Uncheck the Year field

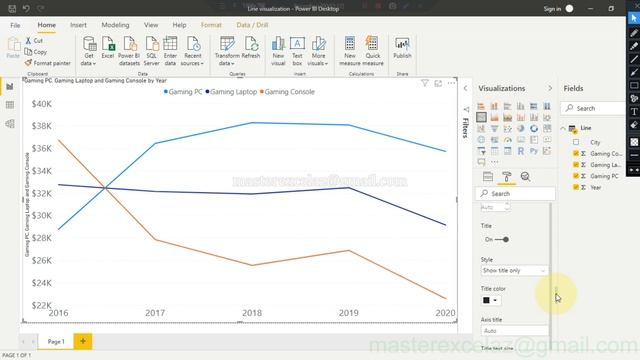(x=576, y=187)
